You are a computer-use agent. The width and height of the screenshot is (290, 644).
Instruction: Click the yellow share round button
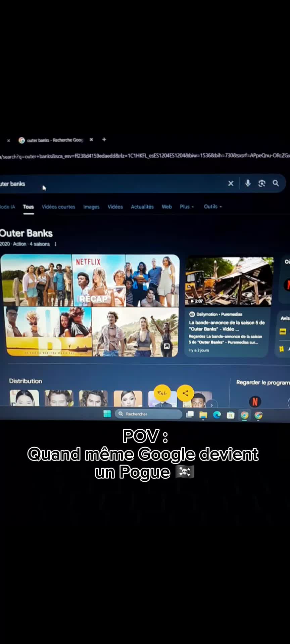[x=185, y=393]
